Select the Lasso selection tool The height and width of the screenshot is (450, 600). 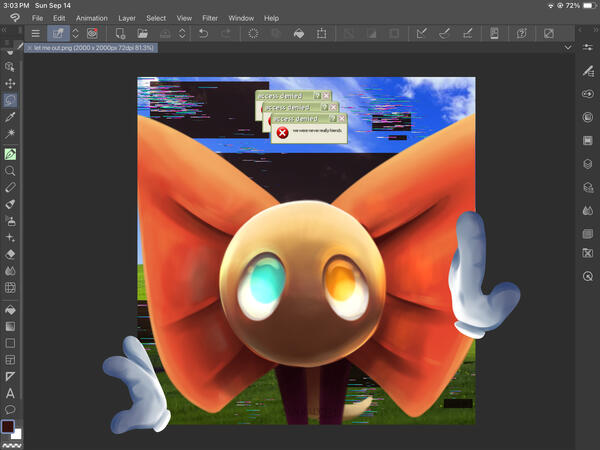[x=10, y=100]
